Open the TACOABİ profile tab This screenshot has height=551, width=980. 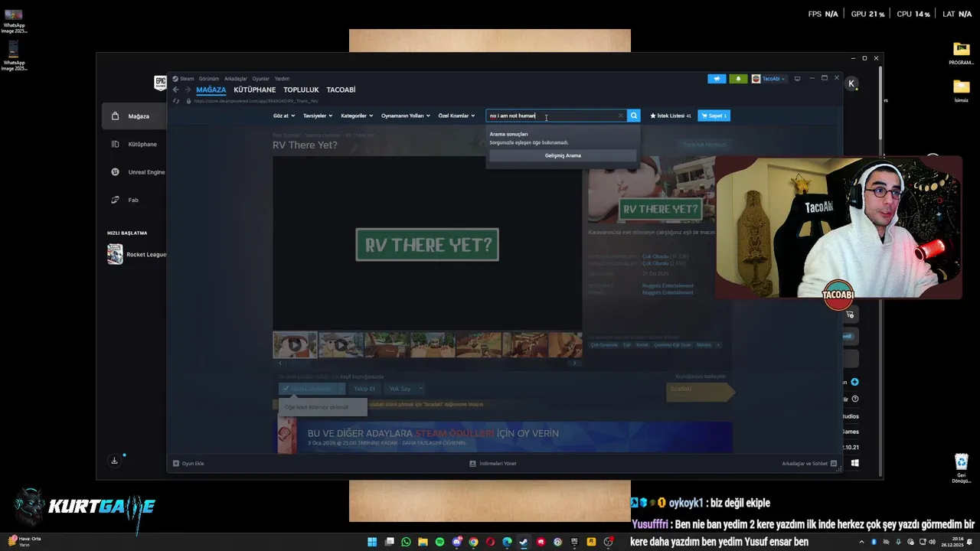[x=341, y=90]
